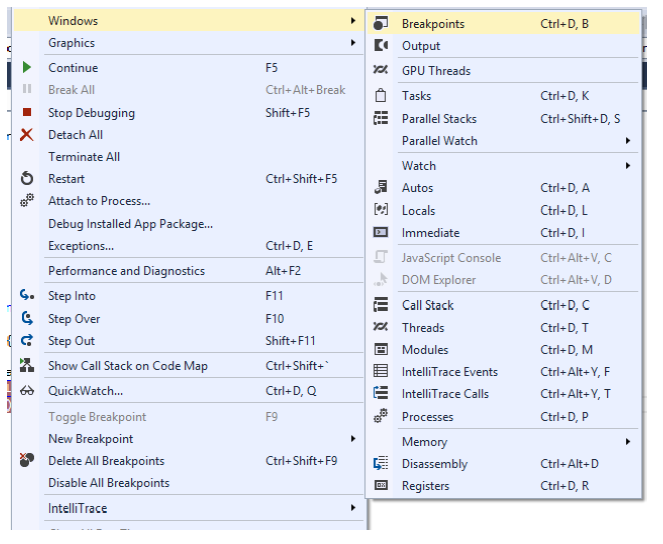Click the Breakpoints window icon in submenu

pyautogui.click(x=381, y=24)
